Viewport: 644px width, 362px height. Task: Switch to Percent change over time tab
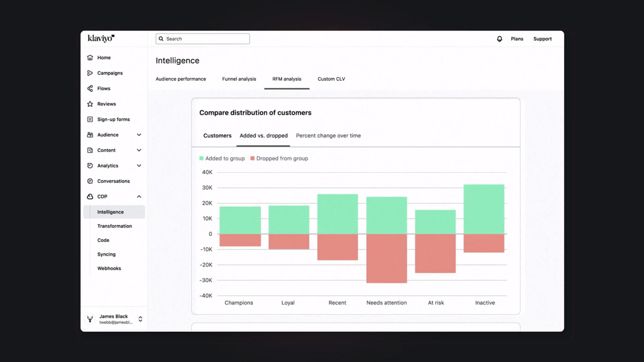click(328, 135)
